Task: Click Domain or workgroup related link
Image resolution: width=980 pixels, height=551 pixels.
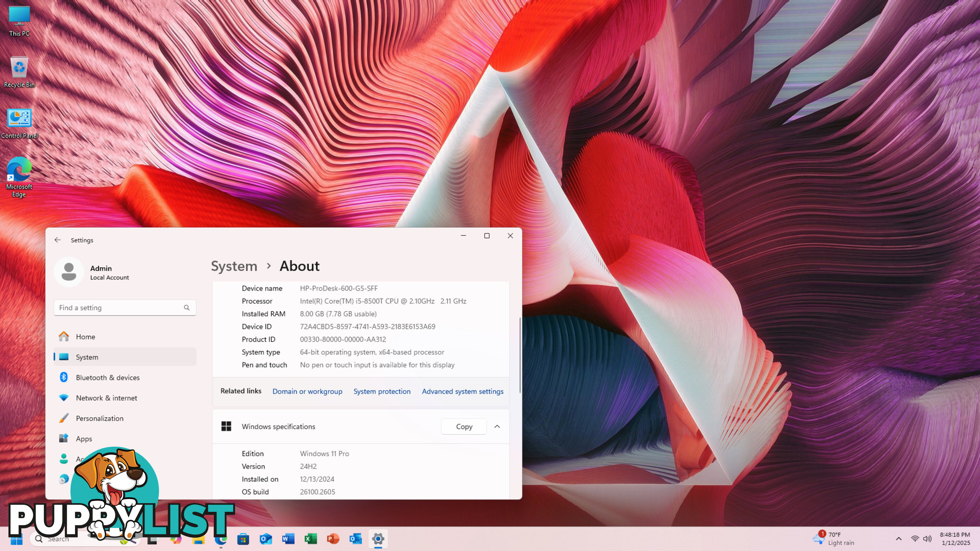Action: pyautogui.click(x=308, y=391)
